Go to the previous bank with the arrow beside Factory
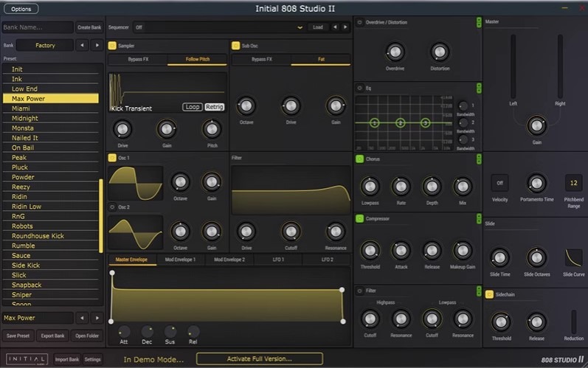Screen dimensions: 588x368 click(x=82, y=45)
